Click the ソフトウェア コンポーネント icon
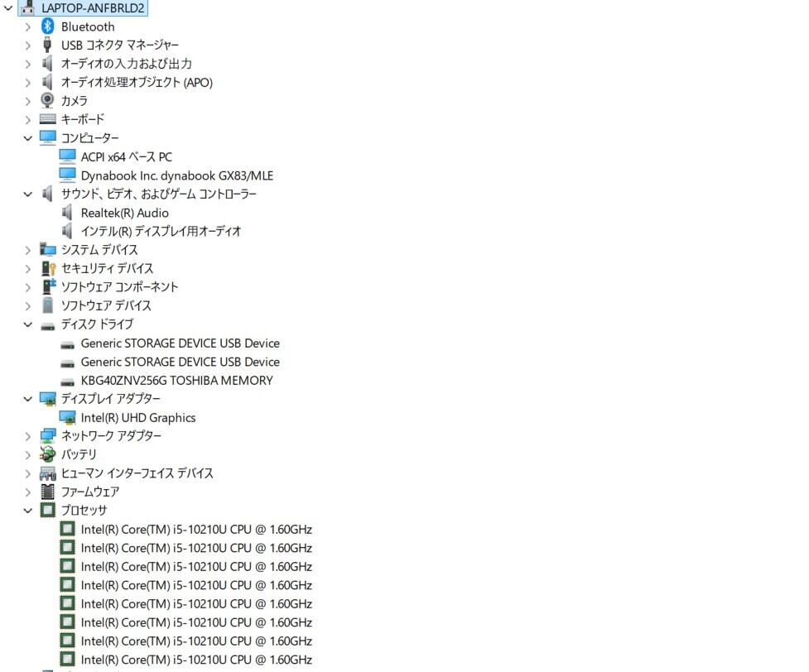Screen dimensions: 809x672 point(47,286)
